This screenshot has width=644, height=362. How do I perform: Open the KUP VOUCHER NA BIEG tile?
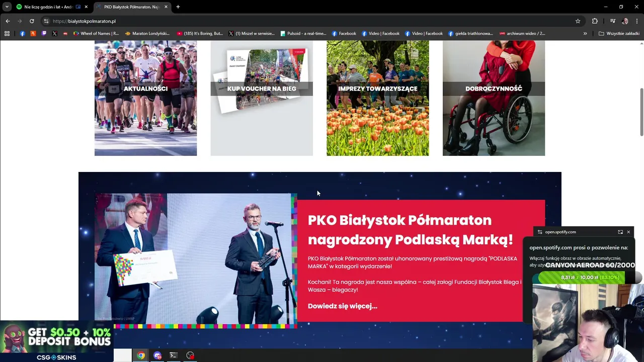click(x=262, y=98)
